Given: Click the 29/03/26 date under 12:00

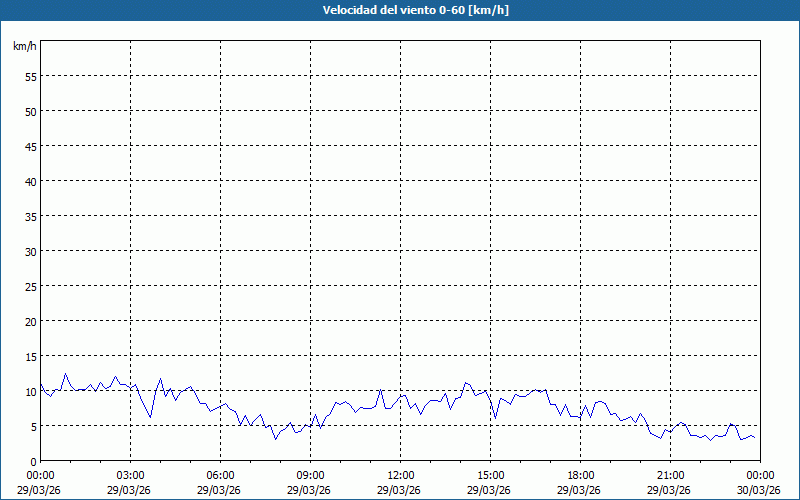Looking at the screenshot, I should 400,489.
